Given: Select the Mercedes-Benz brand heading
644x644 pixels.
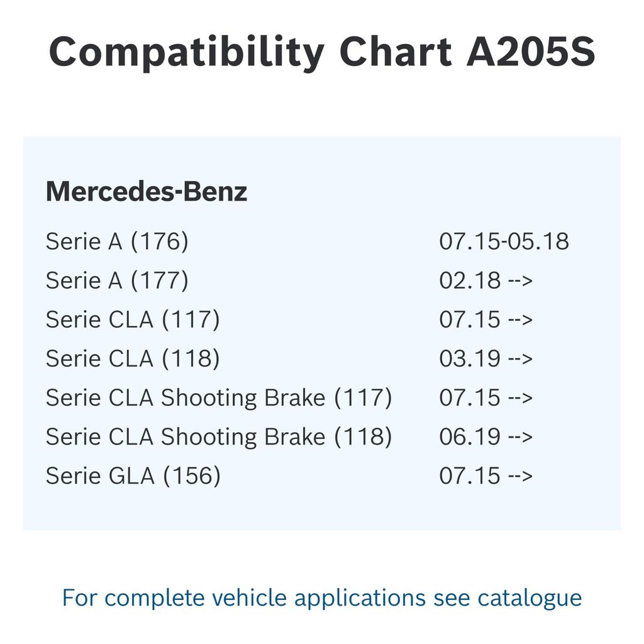Looking at the screenshot, I should (x=147, y=191).
